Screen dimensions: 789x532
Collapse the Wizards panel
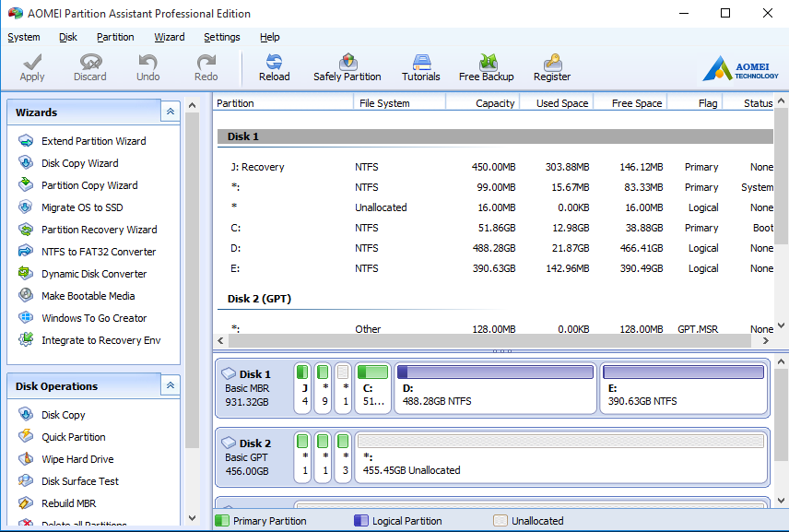pyautogui.click(x=170, y=112)
